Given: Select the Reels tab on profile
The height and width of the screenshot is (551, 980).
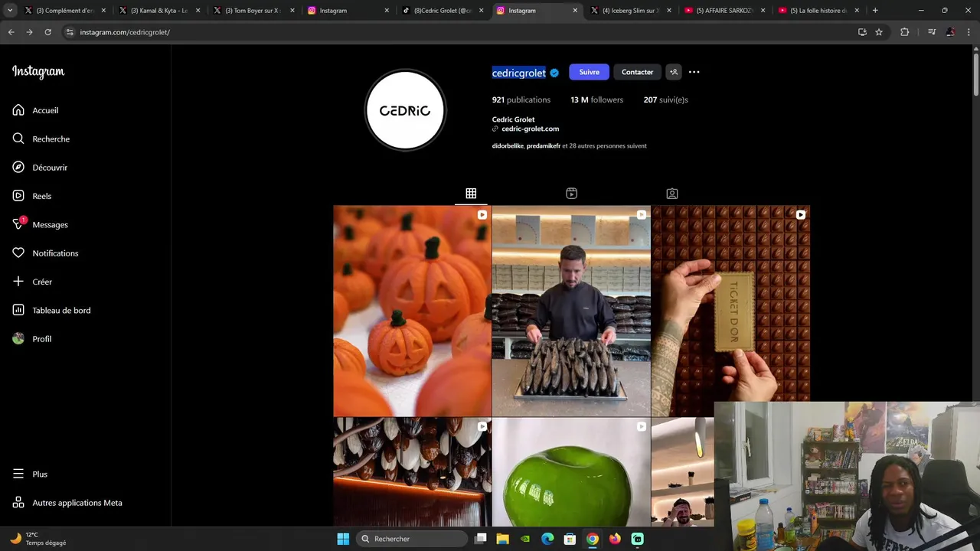Looking at the screenshot, I should coord(571,194).
